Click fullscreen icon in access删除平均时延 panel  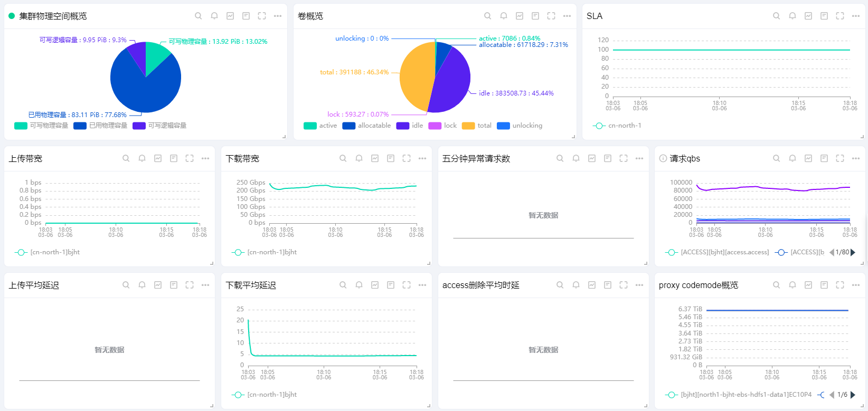[x=624, y=285]
